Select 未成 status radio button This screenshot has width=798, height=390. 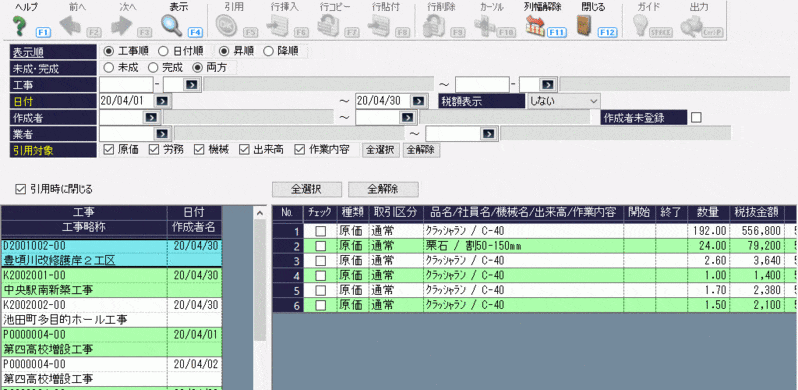(x=108, y=67)
